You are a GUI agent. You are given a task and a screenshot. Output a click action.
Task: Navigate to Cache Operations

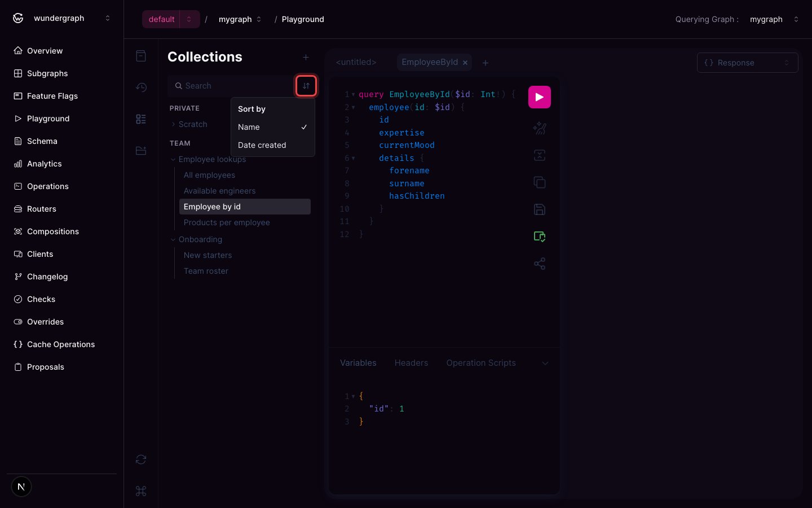[x=61, y=344]
